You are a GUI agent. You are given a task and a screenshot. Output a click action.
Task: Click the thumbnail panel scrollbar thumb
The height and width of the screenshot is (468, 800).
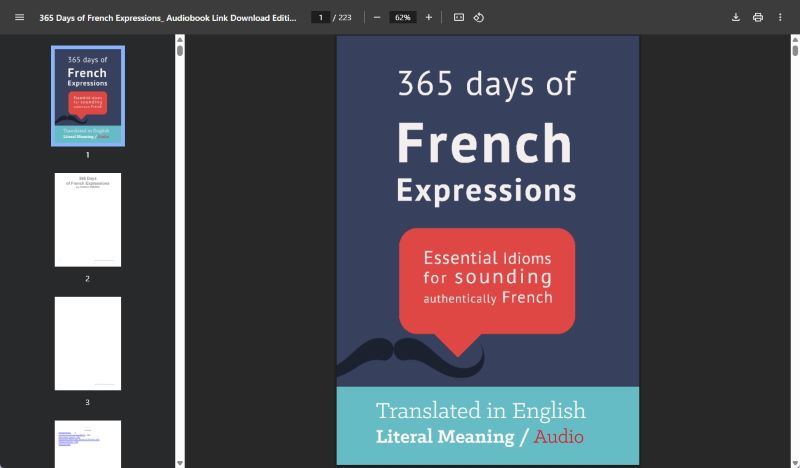tap(180, 51)
